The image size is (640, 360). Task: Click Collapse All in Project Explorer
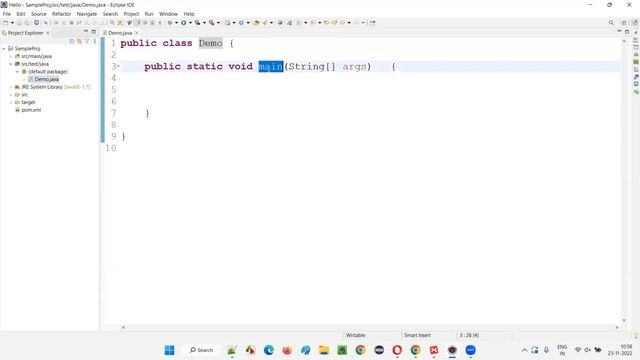(72, 41)
